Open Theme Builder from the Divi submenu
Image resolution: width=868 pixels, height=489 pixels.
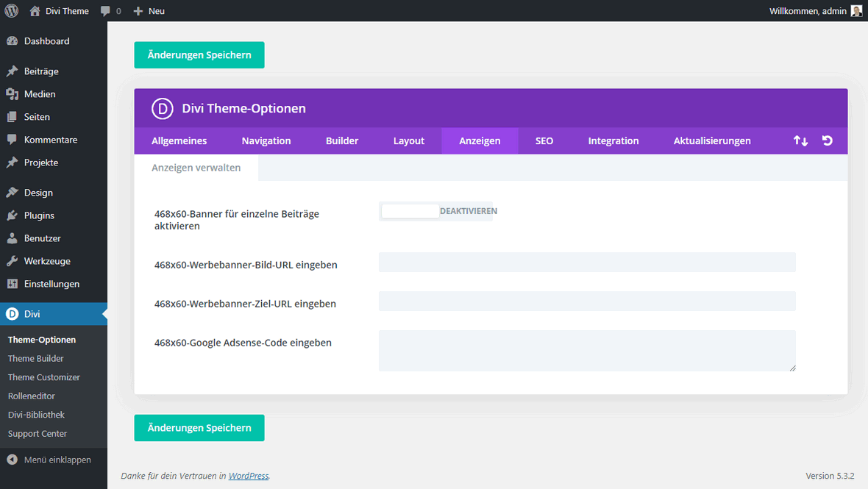[x=35, y=358]
